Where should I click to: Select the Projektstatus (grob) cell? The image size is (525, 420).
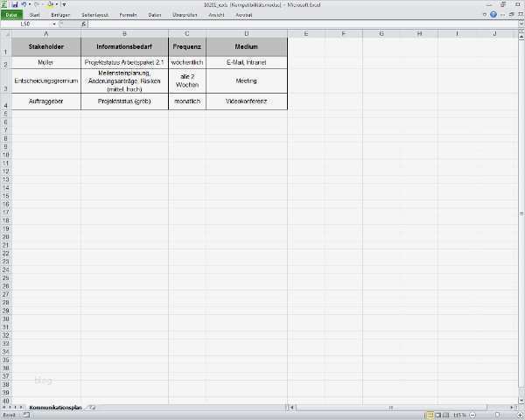click(124, 101)
